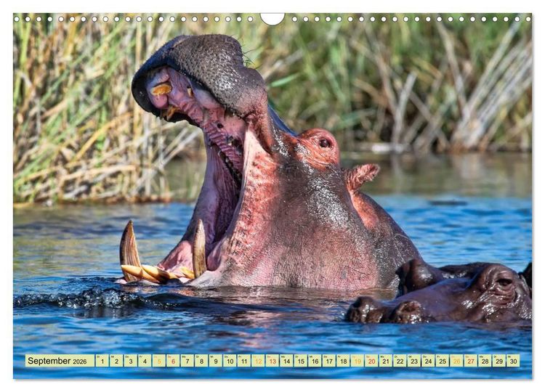Click day 12 weekend cell
This screenshot has height=392, width=545.
(x=258, y=361)
